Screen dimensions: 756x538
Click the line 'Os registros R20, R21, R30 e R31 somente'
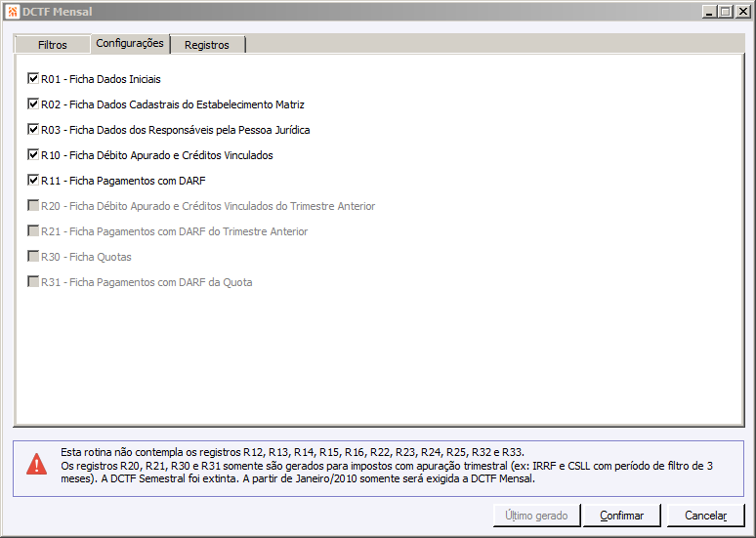pos(387,466)
